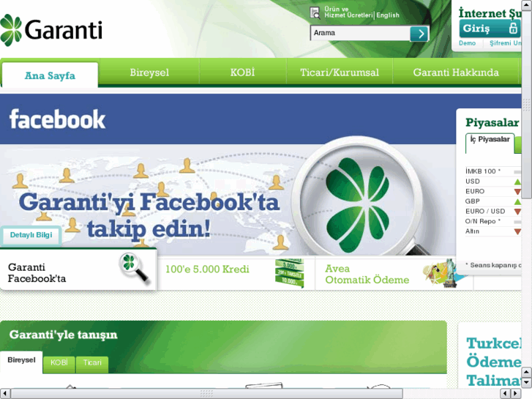
Task: Open the Ticari/Kurumsal menu
Action: point(340,72)
